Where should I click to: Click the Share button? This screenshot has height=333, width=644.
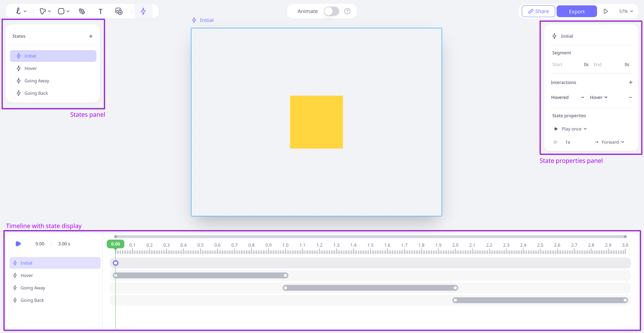pos(539,12)
